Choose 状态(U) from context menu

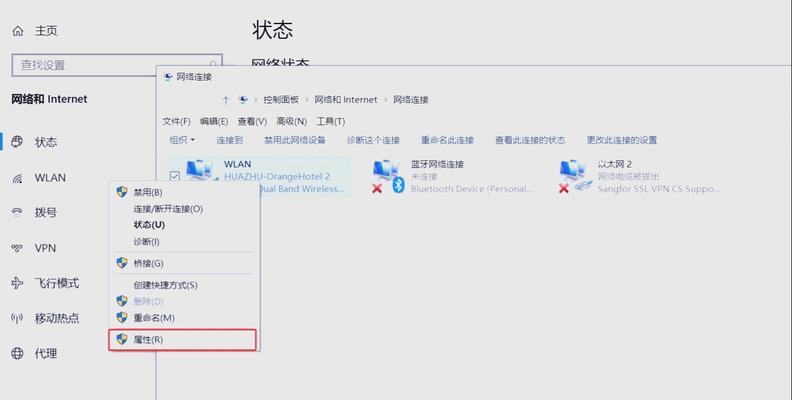pyautogui.click(x=184, y=225)
